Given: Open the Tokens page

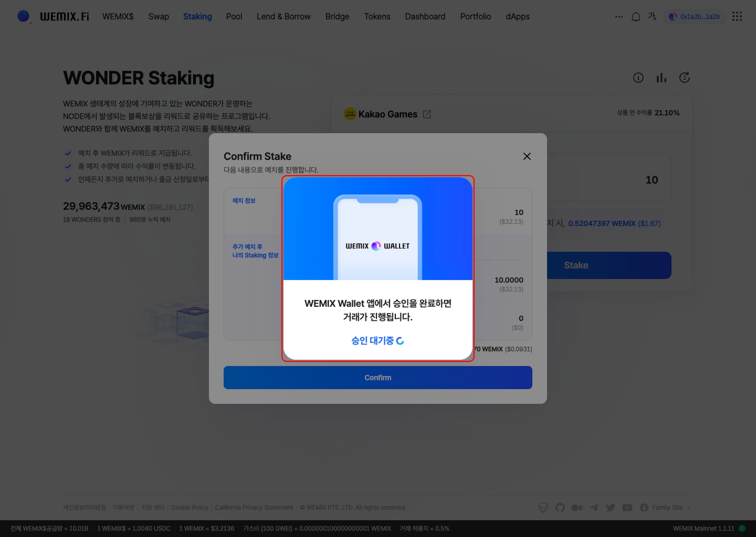Looking at the screenshot, I should point(377,16).
